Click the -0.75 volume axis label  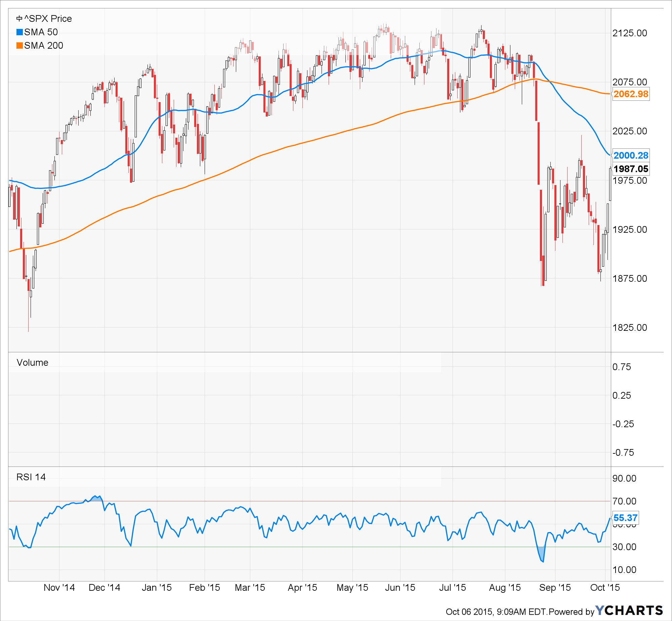[623, 453]
